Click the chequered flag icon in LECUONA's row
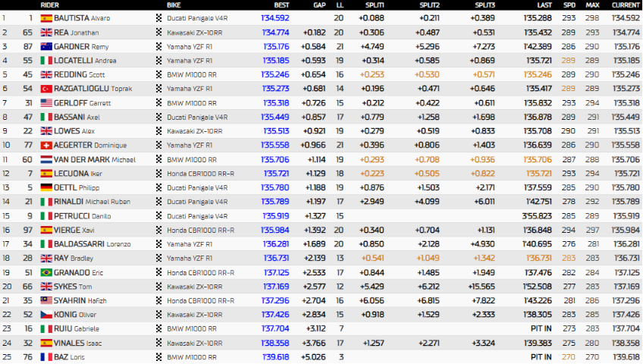This screenshot has width=643, height=364. pyautogui.click(x=159, y=174)
